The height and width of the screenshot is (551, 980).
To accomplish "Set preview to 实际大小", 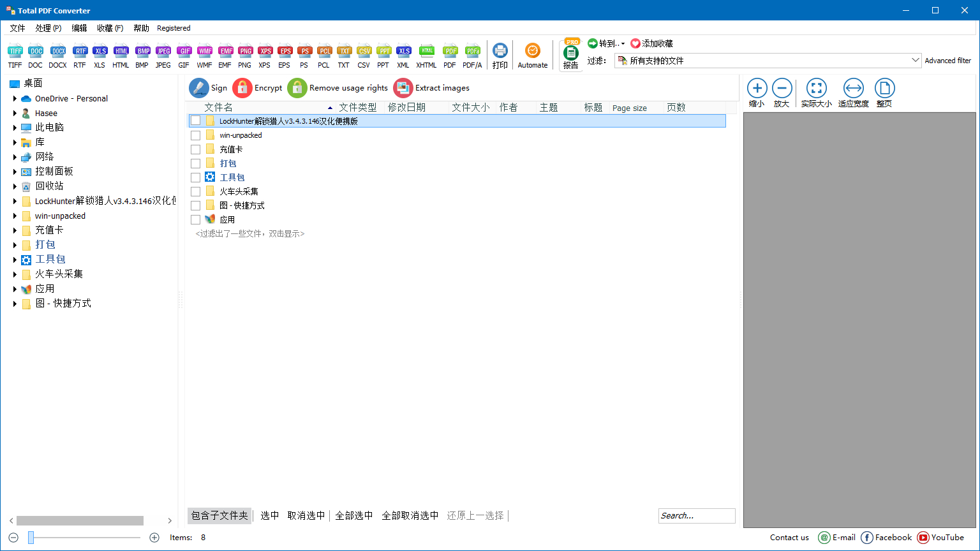I will coord(816,93).
